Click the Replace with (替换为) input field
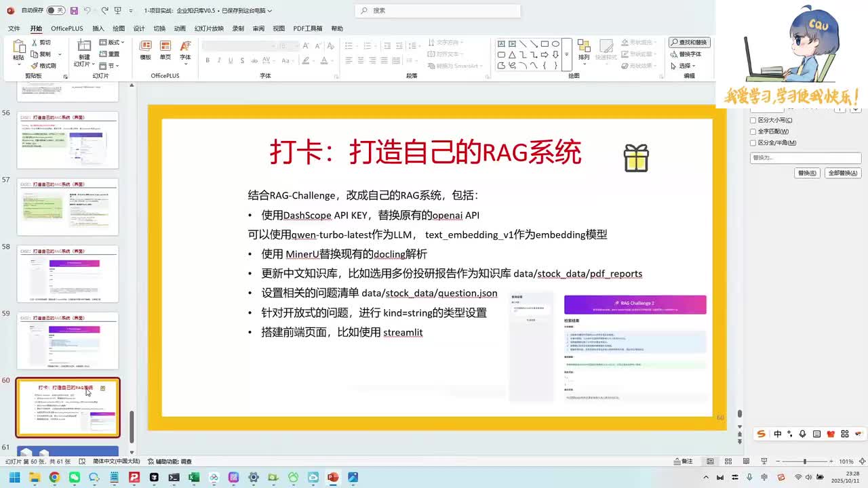This screenshot has height=488, width=868. (806, 158)
